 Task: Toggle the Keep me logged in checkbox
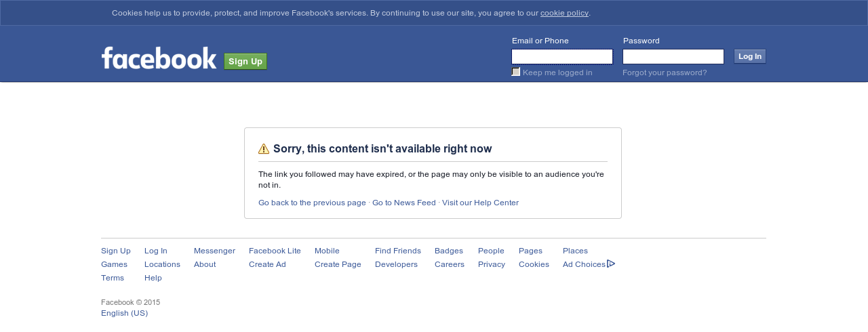(x=516, y=72)
